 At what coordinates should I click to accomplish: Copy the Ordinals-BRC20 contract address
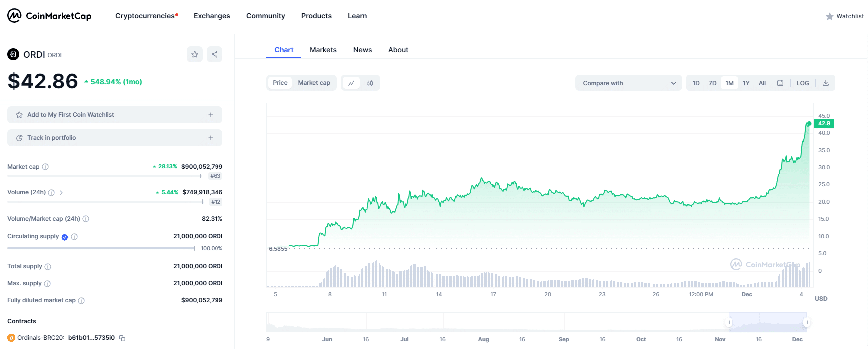[x=122, y=338]
